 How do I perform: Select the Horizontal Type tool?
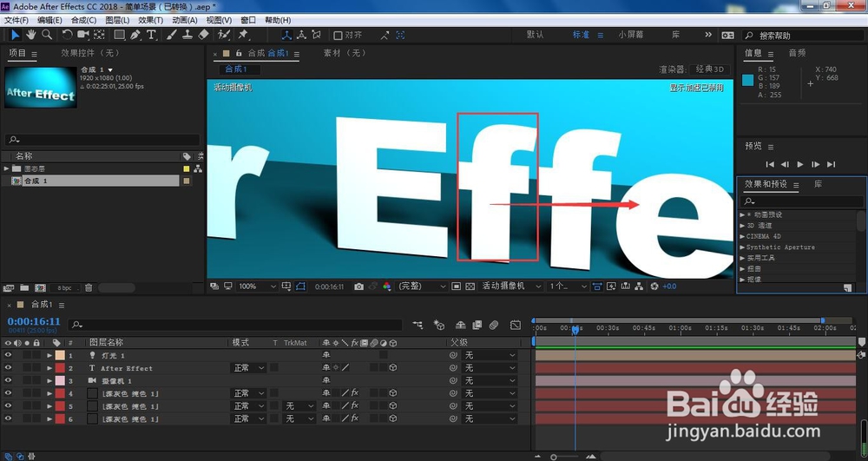click(151, 35)
